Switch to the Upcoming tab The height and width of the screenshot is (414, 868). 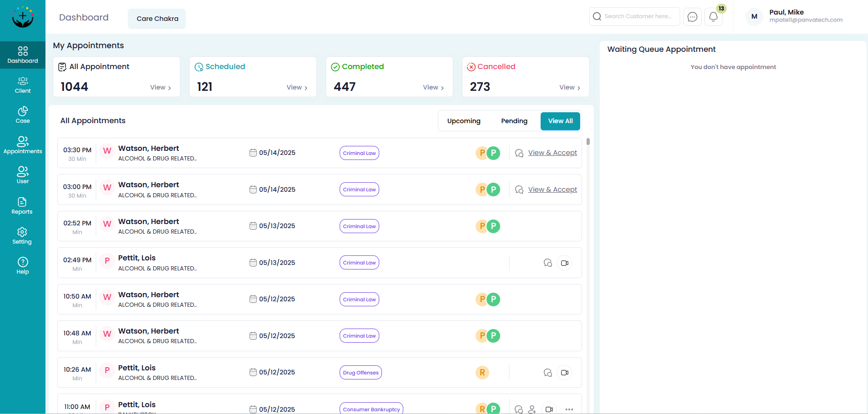[x=463, y=121]
